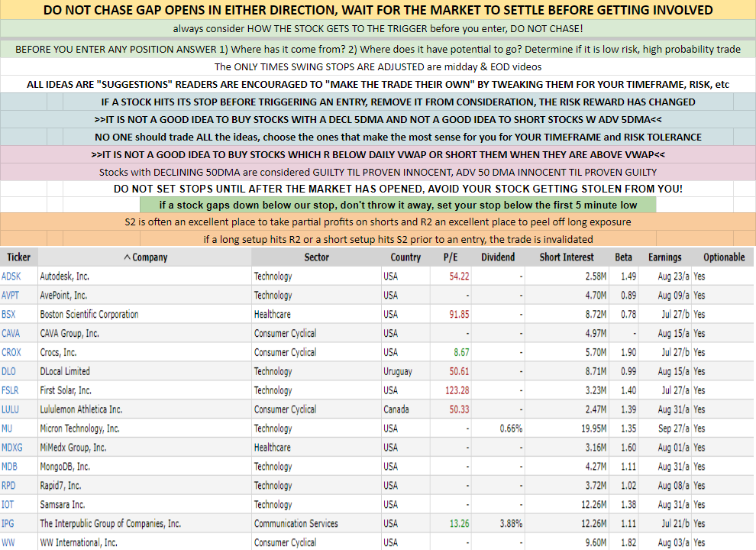Click the ascending sort arrow beside Company
This screenshot has width=756, height=550.
pos(127,257)
